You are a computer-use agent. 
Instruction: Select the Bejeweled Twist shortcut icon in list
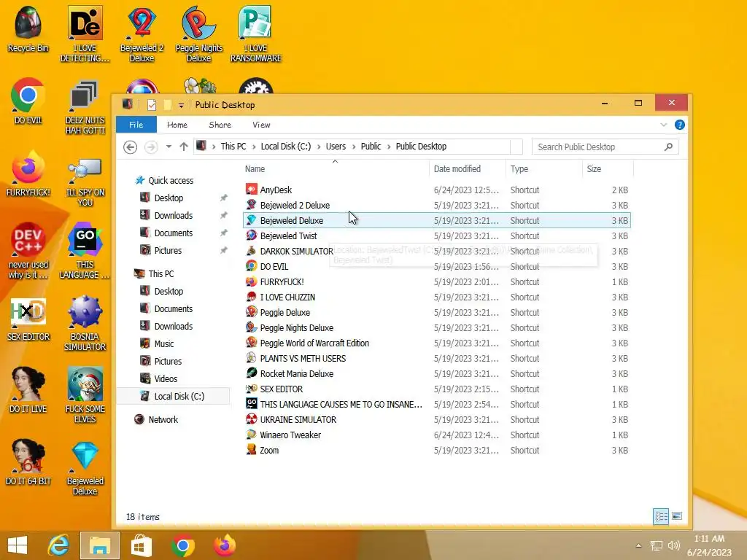click(x=251, y=236)
